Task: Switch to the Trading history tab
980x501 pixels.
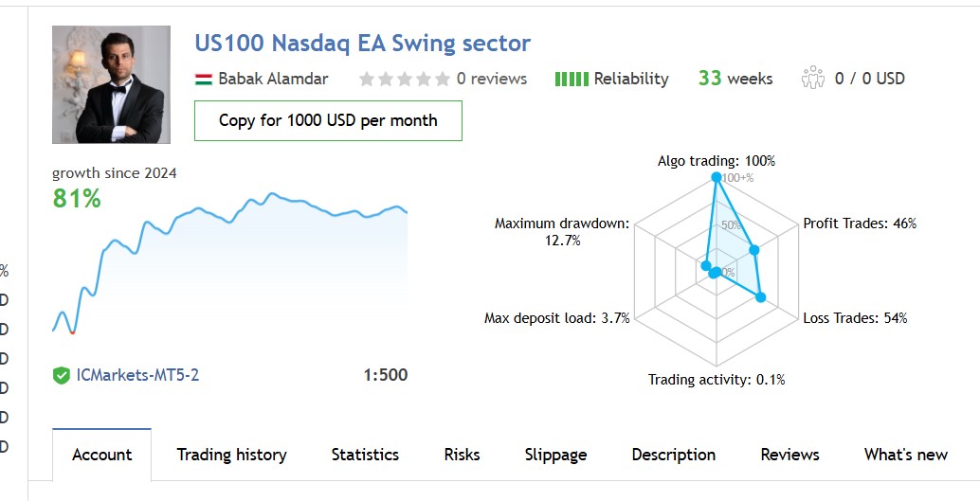Action: point(231,455)
